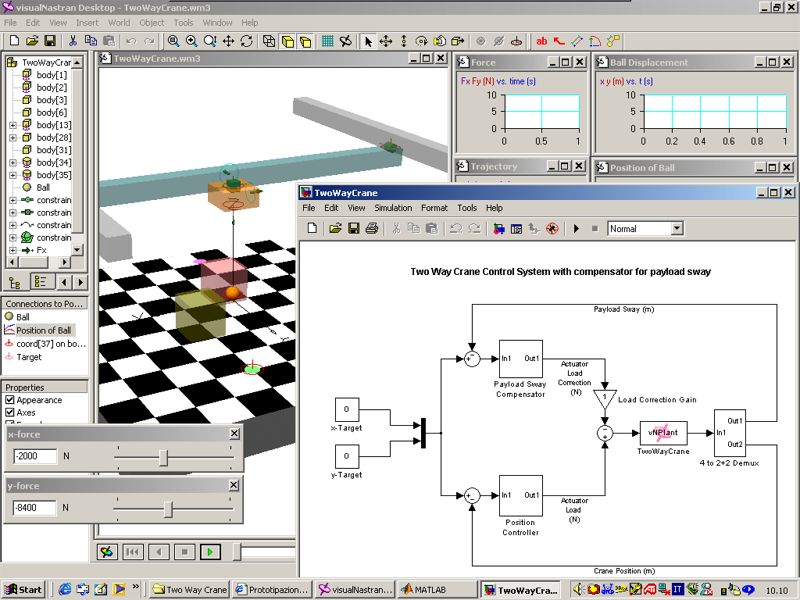Expand the Fx tree node
Screen dimensions: 800x600
click(13, 250)
